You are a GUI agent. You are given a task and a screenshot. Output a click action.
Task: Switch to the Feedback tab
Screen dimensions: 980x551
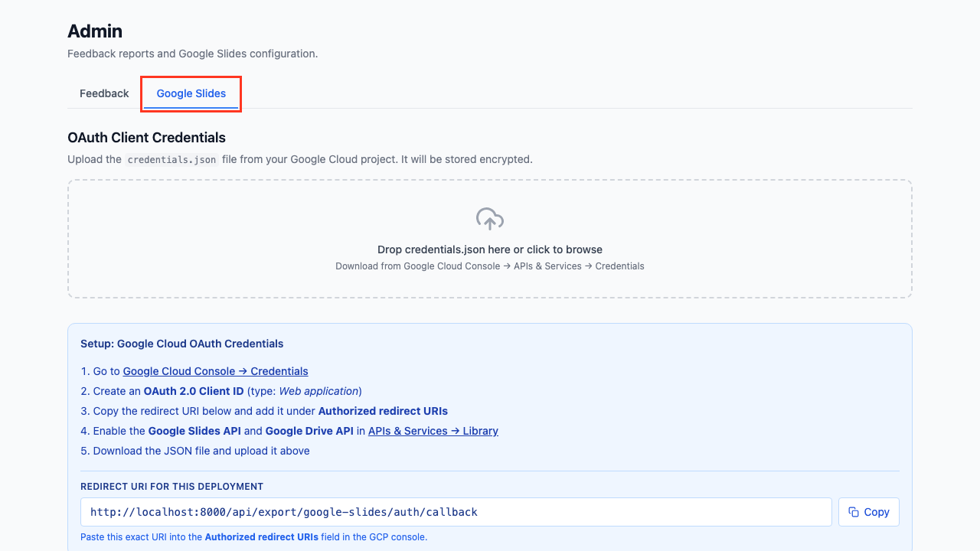click(104, 93)
